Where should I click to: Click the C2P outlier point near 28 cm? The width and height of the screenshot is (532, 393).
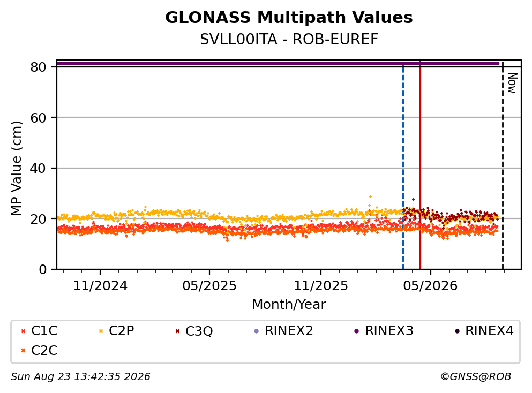pos(370,196)
